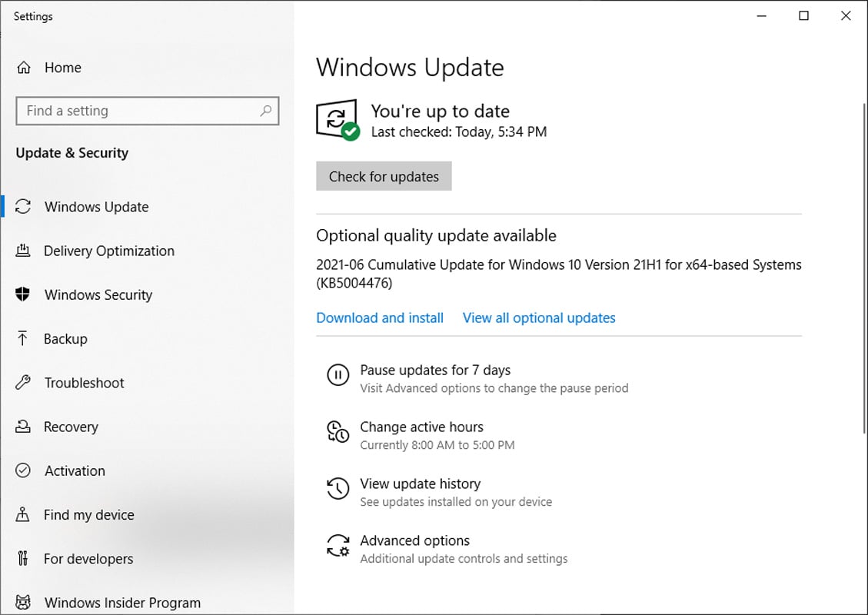868x615 pixels.
Task: Click the search magnifier icon
Action: (266, 111)
